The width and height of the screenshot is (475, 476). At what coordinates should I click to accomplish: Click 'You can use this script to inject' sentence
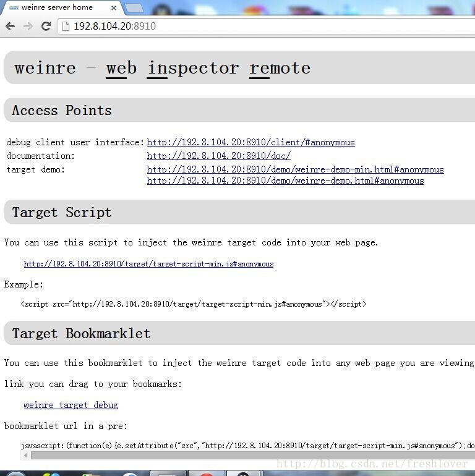[x=191, y=242]
